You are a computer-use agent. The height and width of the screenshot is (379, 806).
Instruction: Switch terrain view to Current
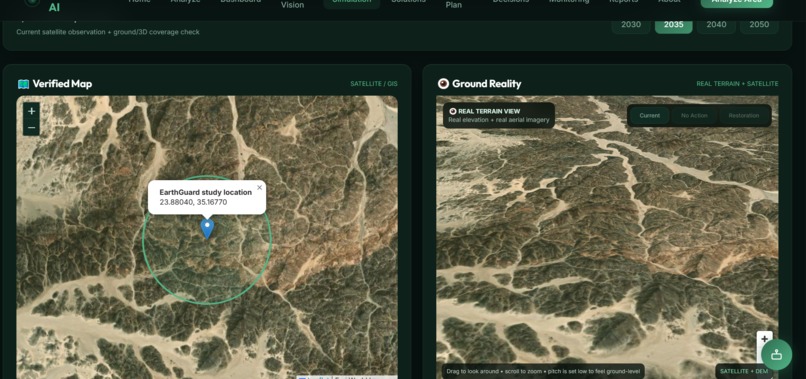tap(650, 116)
